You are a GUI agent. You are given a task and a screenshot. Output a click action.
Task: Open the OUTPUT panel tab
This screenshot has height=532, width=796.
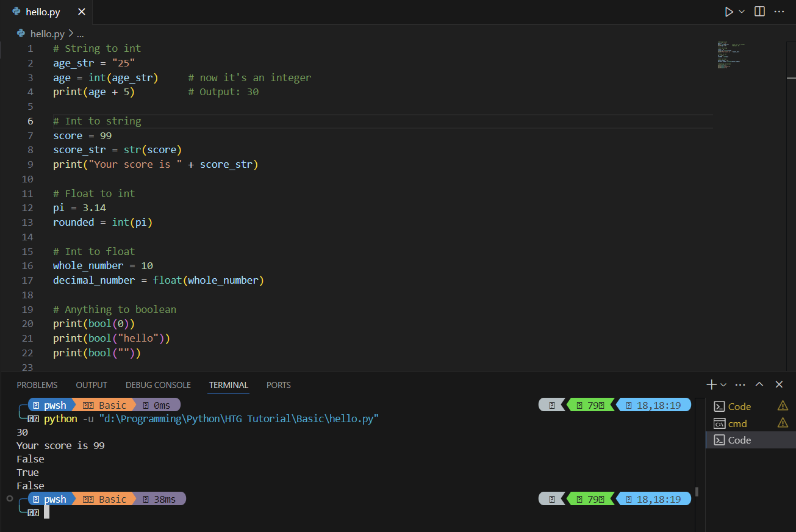tap(91, 385)
